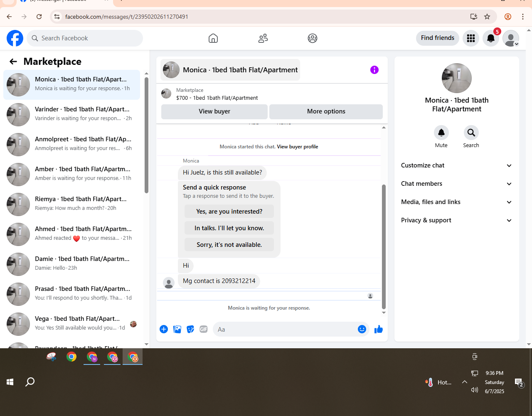Open Windows taskbar search icon

(30, 382)
